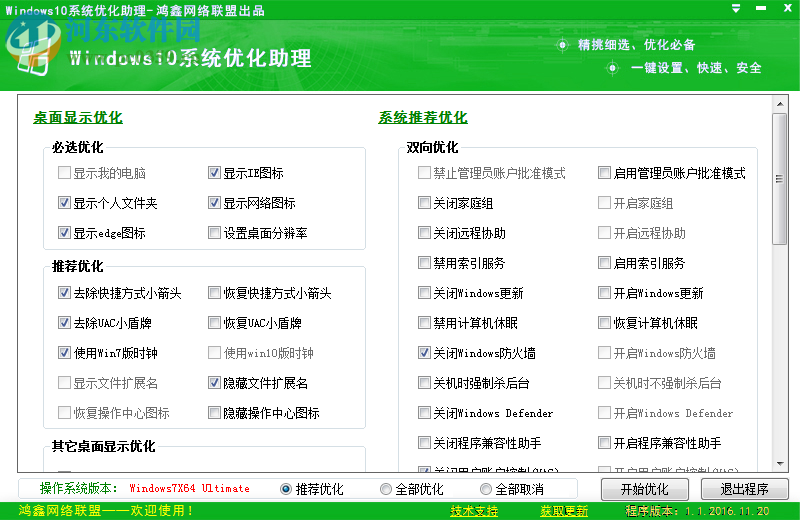800x520 pixels.
Task: Uncheck 去除UAC小盾牌
Action: pyautogui.click(x=64, y=323)
